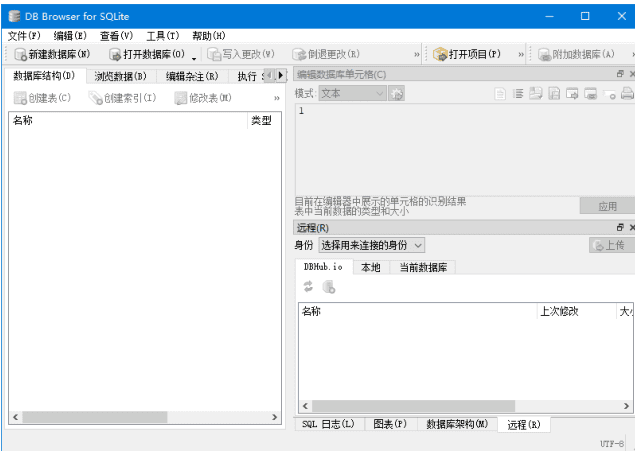Click the 修改表(M) button
Screen dimensions: 635x451
(203, 98)
